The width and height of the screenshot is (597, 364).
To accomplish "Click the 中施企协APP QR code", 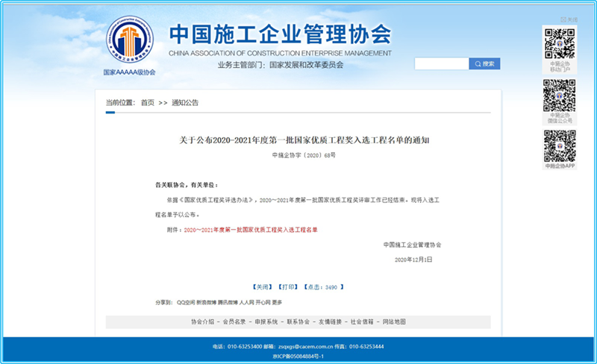I will point(559,145).
